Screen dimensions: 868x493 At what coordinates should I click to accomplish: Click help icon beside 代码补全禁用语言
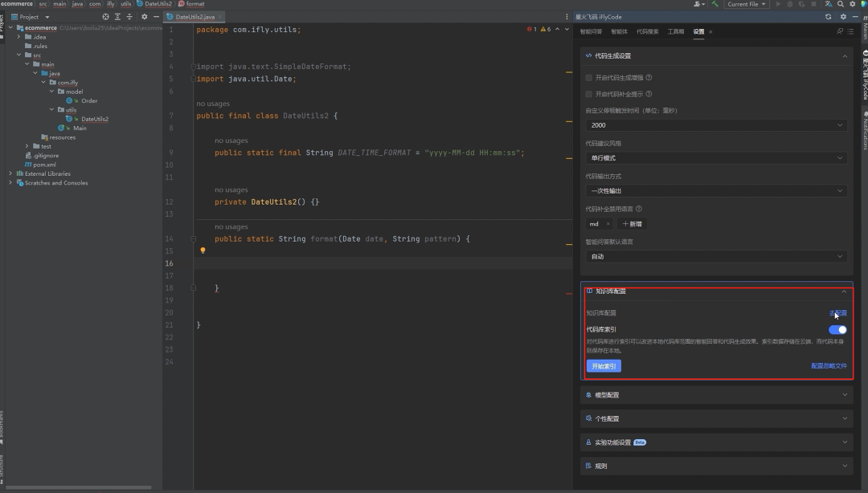[639, 209]
